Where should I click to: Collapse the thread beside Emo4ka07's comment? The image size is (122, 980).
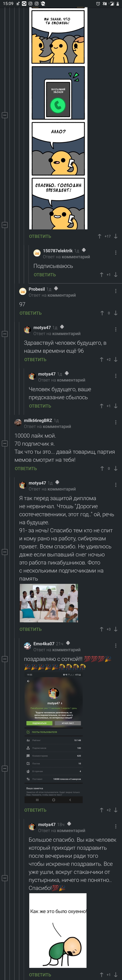[5, 659]
